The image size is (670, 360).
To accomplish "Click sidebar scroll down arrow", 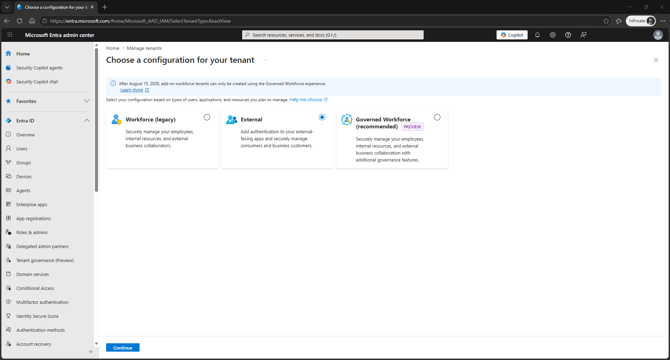I will 97,344.
